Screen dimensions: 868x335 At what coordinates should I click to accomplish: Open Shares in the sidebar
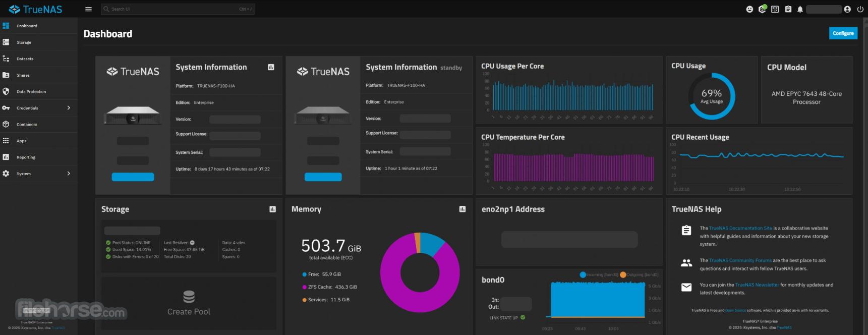click(x=39, y=75)
